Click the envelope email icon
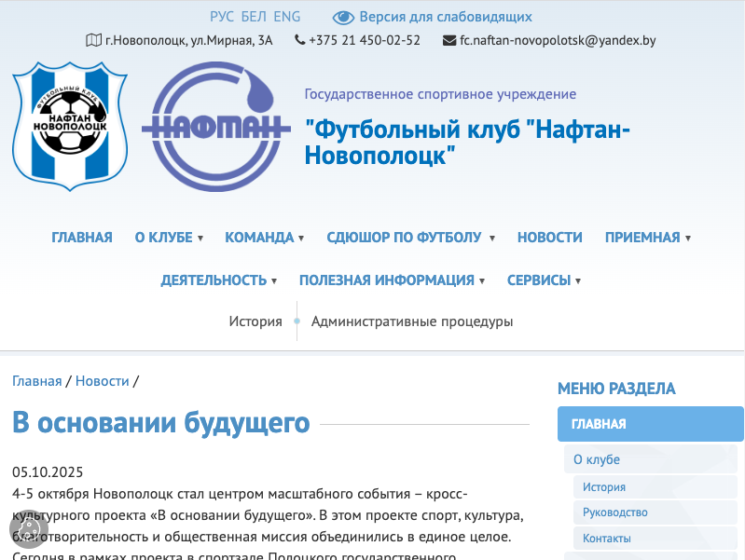The width and height of the screenshot is (745, 560). pyautogui.click(x=449, y=41)
